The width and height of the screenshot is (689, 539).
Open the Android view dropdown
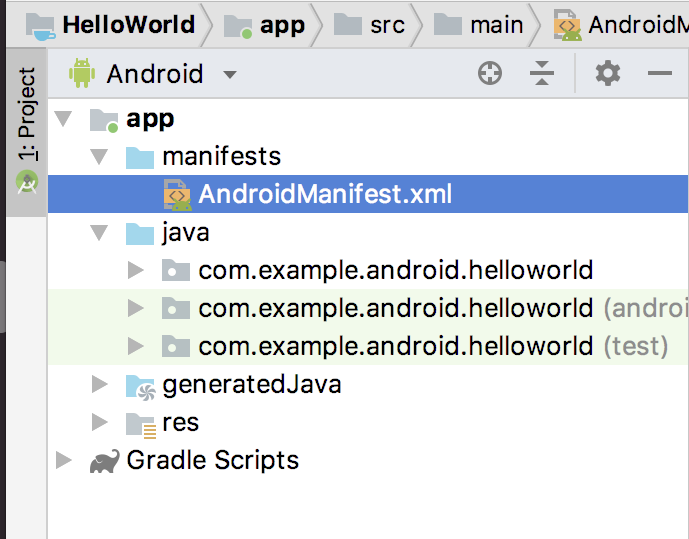click(229, 75)
